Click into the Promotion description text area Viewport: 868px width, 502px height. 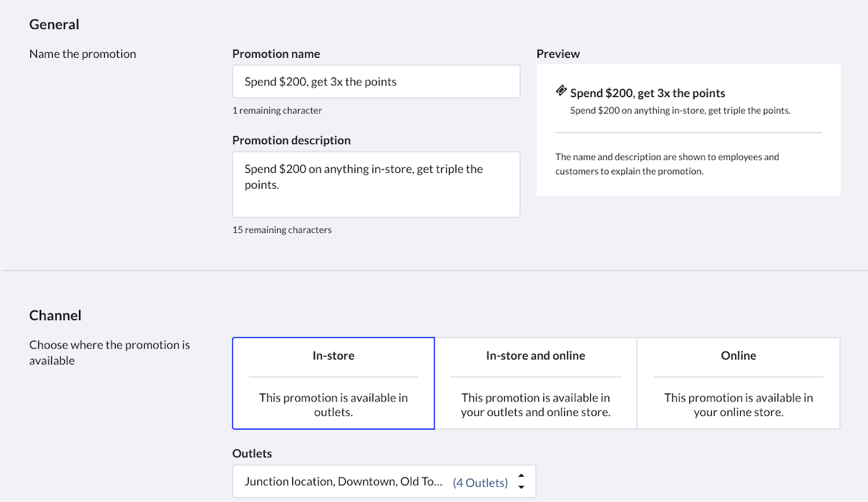point(375,184)
